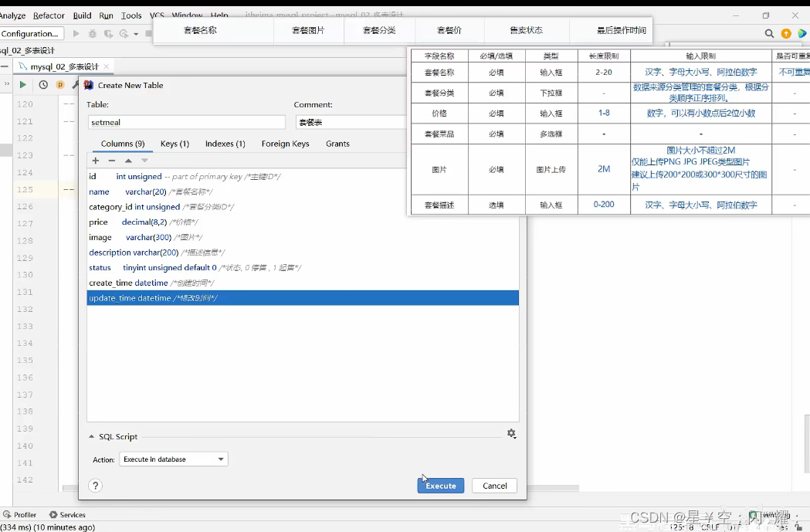This screenshot has height=532, width=810.
Task: Open dialog help with the question mark icon
Action: [95, 486]
